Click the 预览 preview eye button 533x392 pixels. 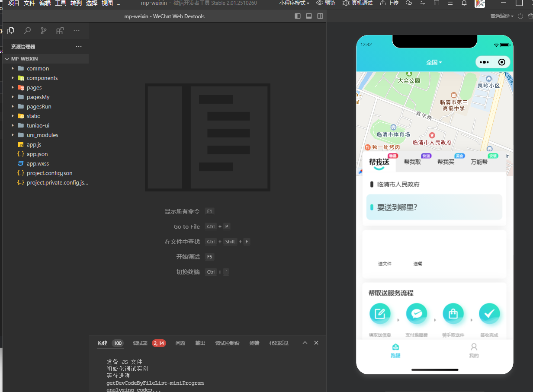[326, 3]
